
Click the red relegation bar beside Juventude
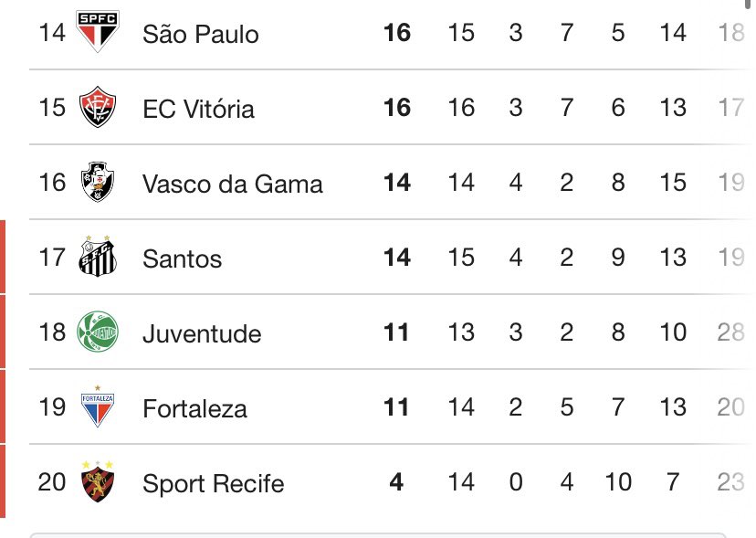click(x=3, y=332)
